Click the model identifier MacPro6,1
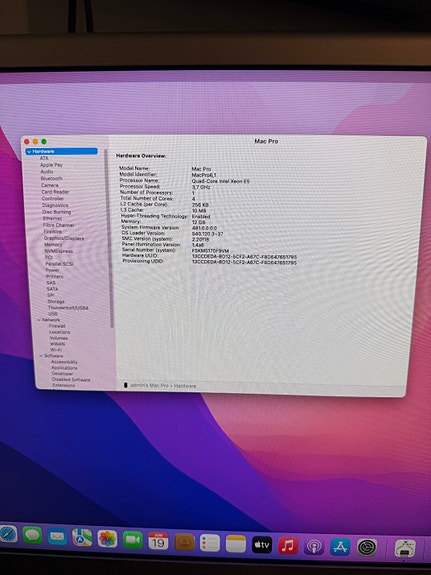The width and height of the screenshot is (431, 575). [x=204, y=175]
